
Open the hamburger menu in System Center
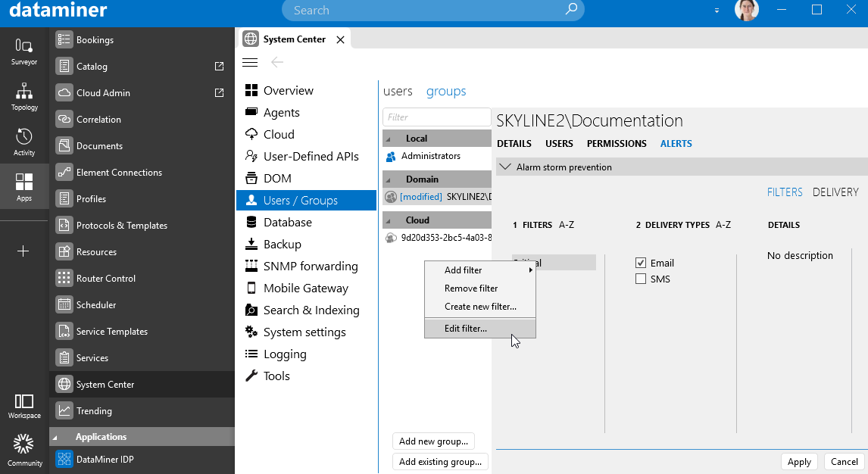(250, 62)
